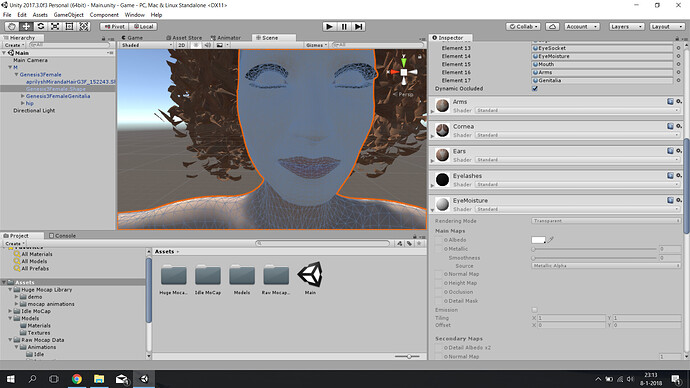Switch to the Console tab
Image resolution: width=690 pixels, height=388 pixels.
point(62,236)
